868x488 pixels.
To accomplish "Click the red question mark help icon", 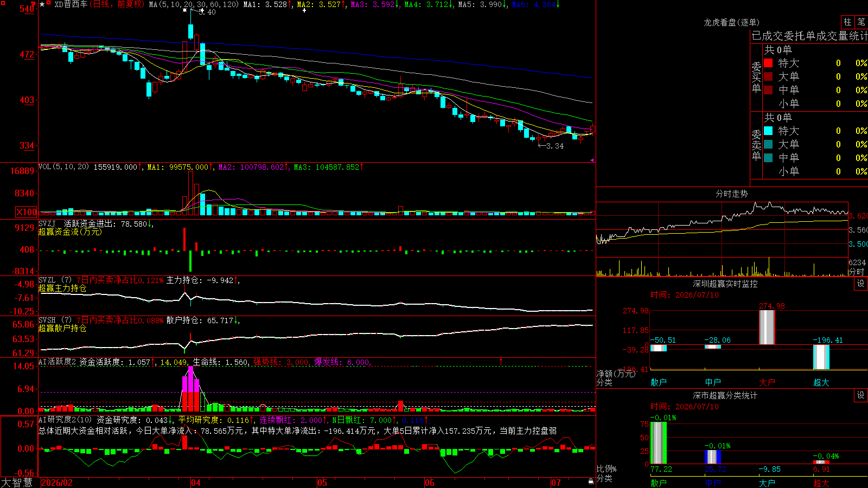I will pos(33,4).
